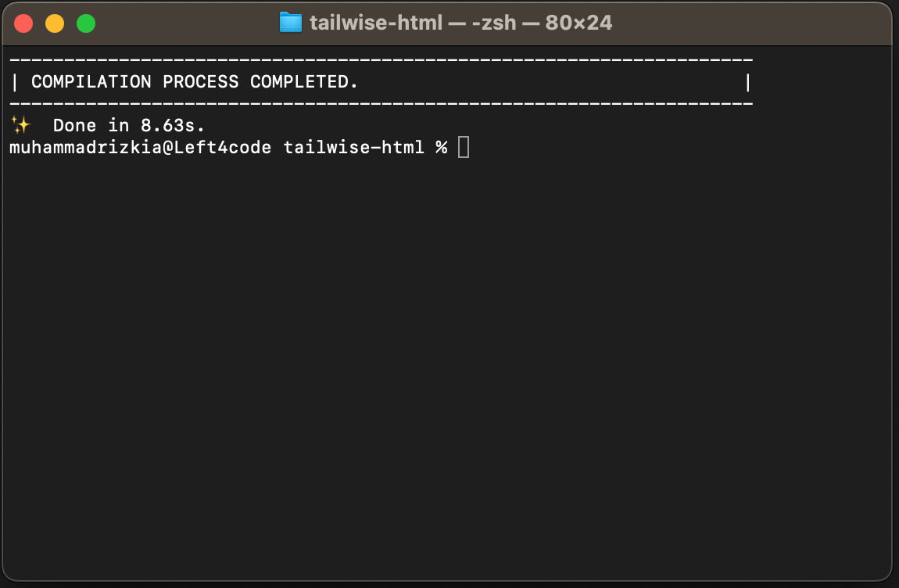
Task: Click the -zsh label in the title bar
Action: (495, 23)
